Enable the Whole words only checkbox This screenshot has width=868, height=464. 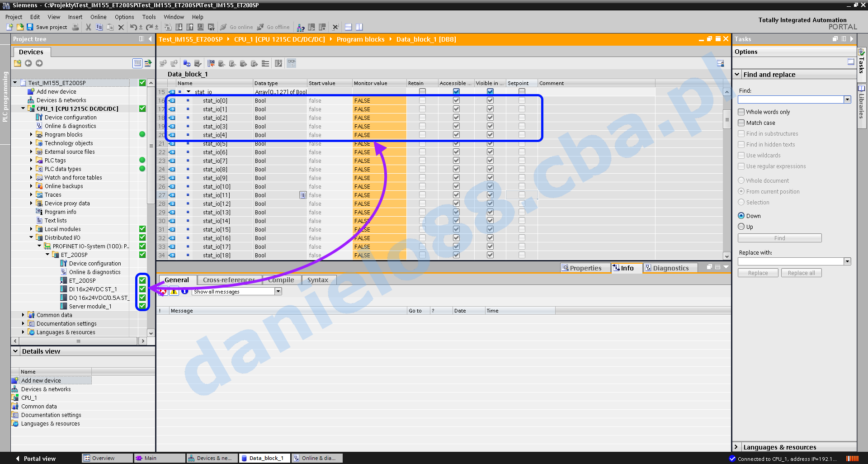click(741, 112)
